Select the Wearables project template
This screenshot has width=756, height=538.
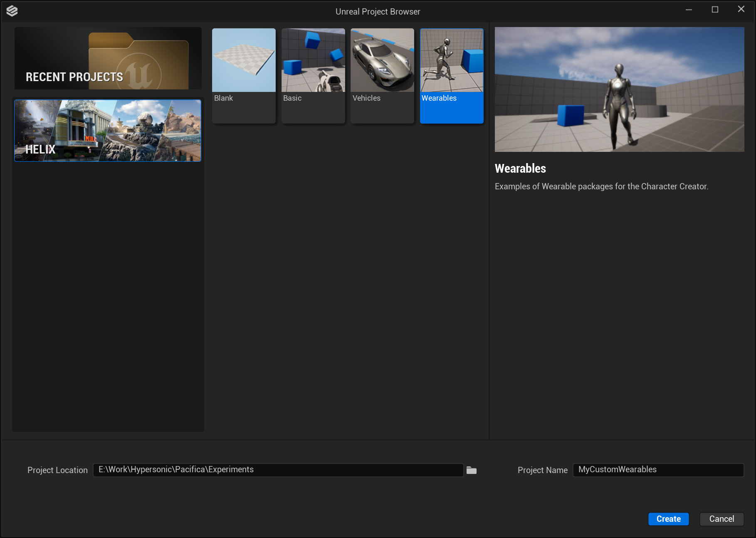pos(452,76)
